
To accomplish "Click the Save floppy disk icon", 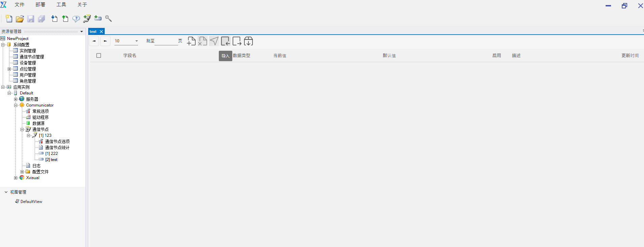I will pos(31,19).
